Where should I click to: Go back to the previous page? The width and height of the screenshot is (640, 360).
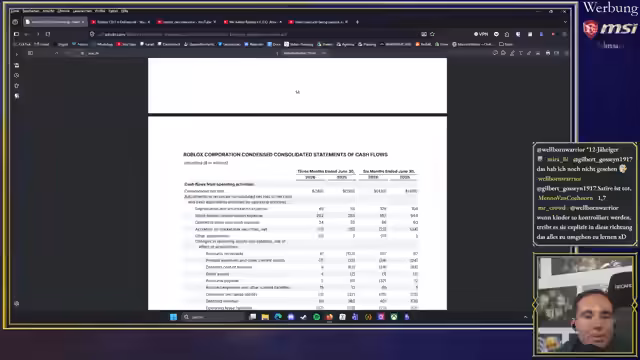27,34
